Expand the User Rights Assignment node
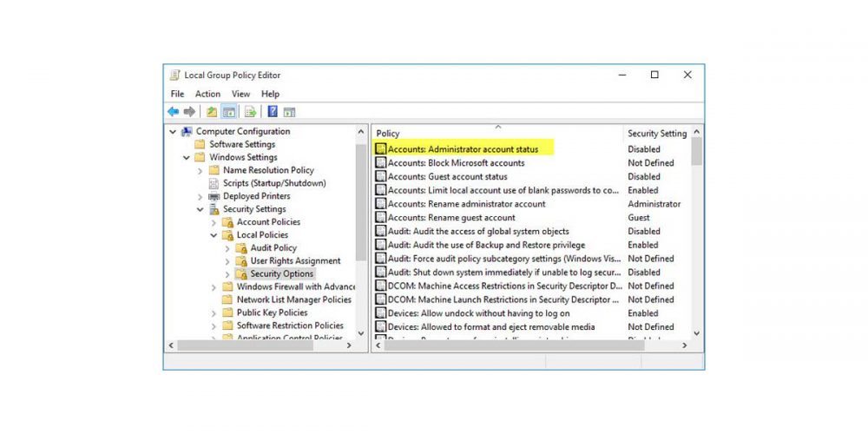 point(228,261)
